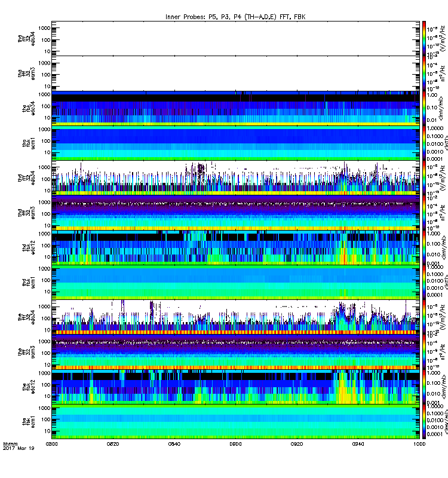Click the '<|mV/m|>' unit label of the fbk edc12
This screenshot has width=448, height=478.
443,388
